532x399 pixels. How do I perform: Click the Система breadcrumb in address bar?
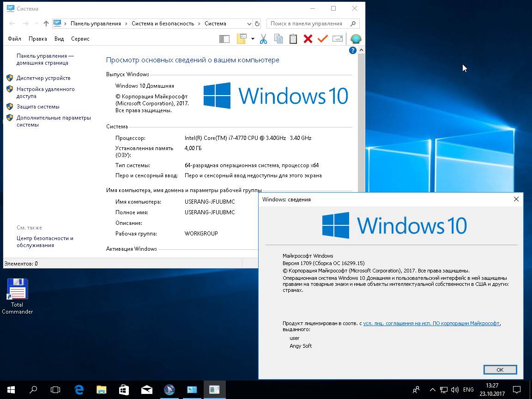(x=215, y=24)
